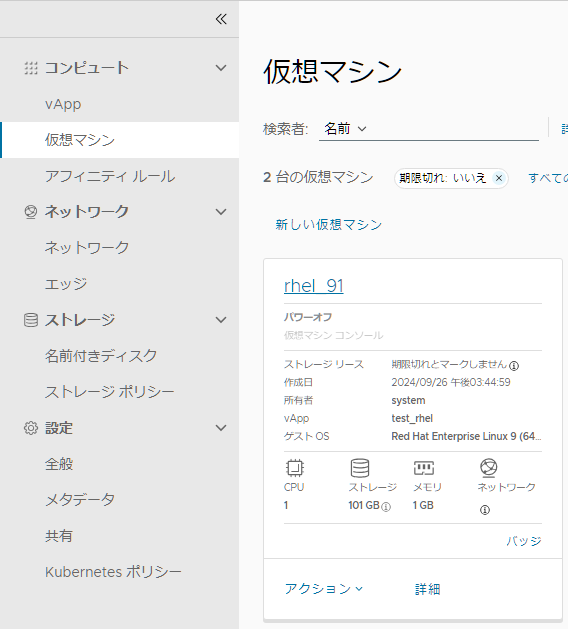Click the 1 GB memory value
Screen dimensions: 568x629
pos(423,505)
